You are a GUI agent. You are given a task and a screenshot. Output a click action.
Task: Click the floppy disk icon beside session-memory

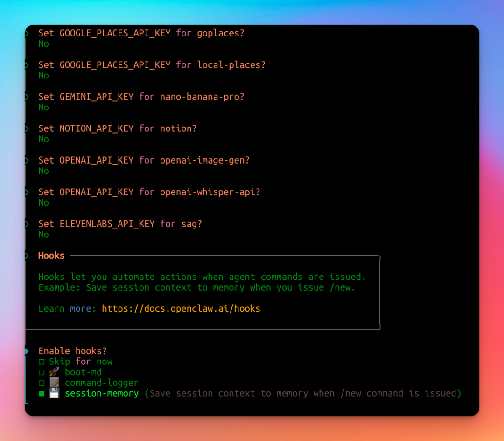pyautogui.click(x=54, y=394)
